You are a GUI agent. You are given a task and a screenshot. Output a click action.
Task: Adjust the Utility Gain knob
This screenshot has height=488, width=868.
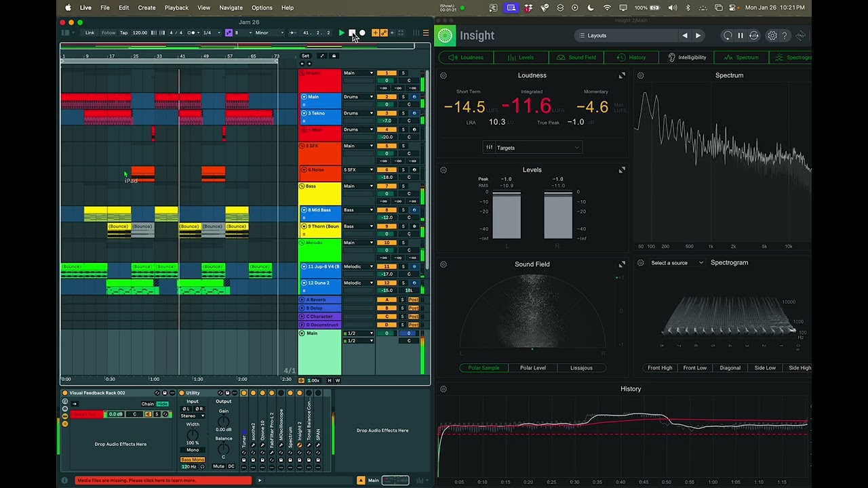(x=223, y=422)
